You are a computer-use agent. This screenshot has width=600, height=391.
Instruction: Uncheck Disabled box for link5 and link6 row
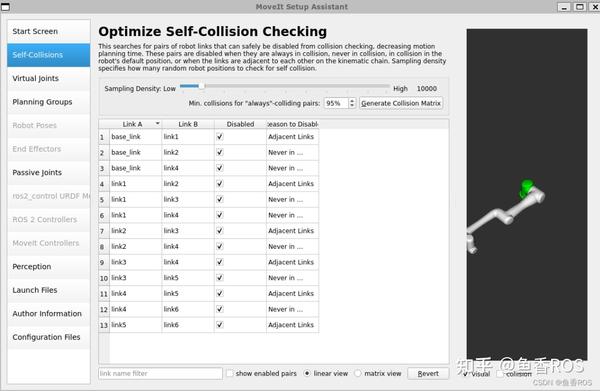pyautogui.click(x=220, y=325)
